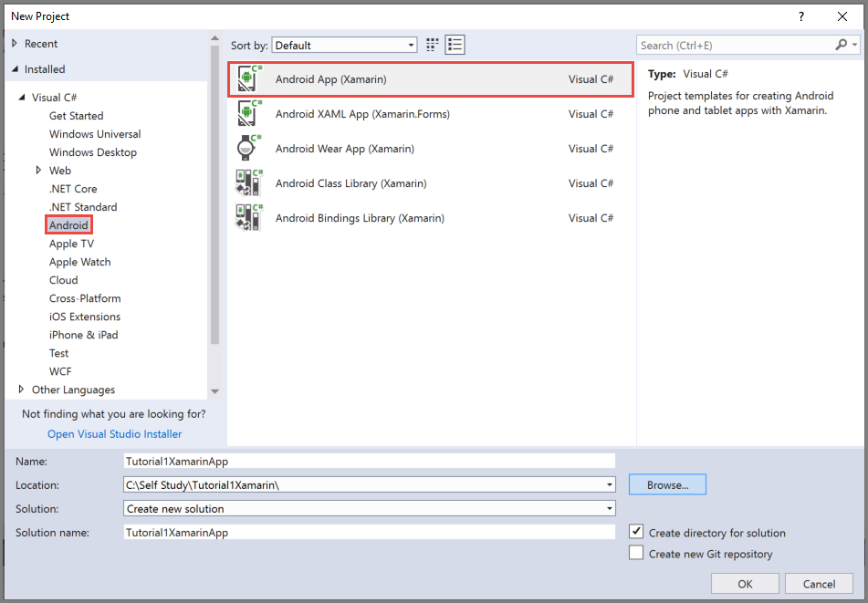868x603 pixels.
Task: Select Android App (Xamarin) template name
Action: (331, 79)
